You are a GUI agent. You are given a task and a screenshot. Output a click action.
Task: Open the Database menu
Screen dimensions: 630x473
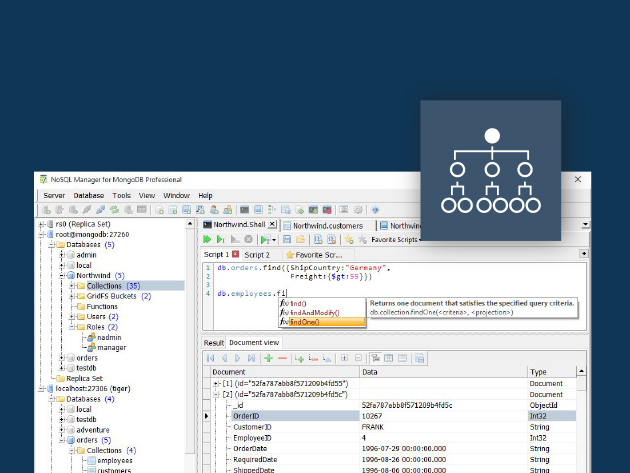pos(88,196)
